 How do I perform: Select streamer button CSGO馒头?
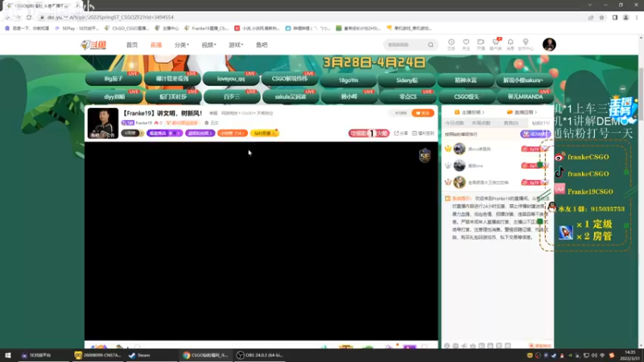467,97
